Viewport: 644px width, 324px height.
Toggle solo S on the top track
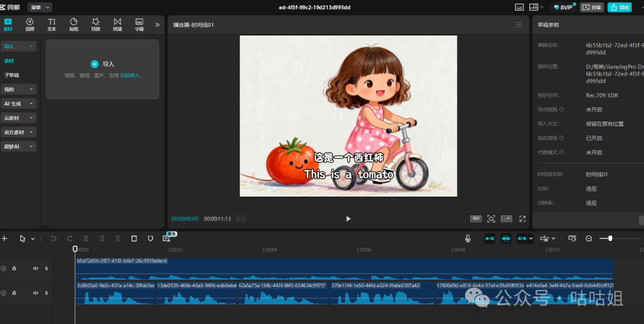pos(46,268)
